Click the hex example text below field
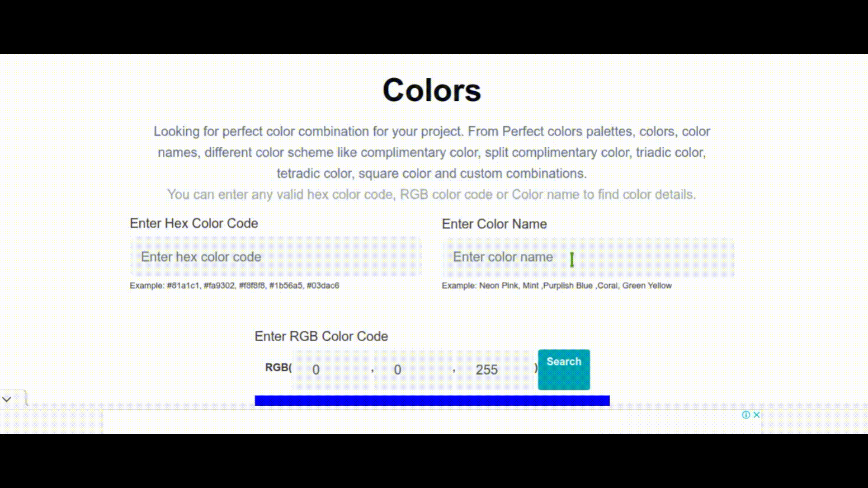This screenshot has width=868, height=488. coord(234,286)
